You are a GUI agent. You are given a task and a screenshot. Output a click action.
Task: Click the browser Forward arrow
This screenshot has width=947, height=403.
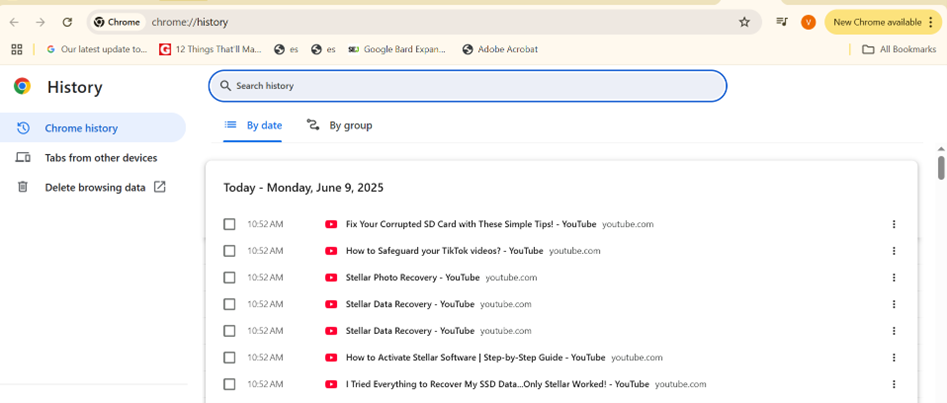40,22
